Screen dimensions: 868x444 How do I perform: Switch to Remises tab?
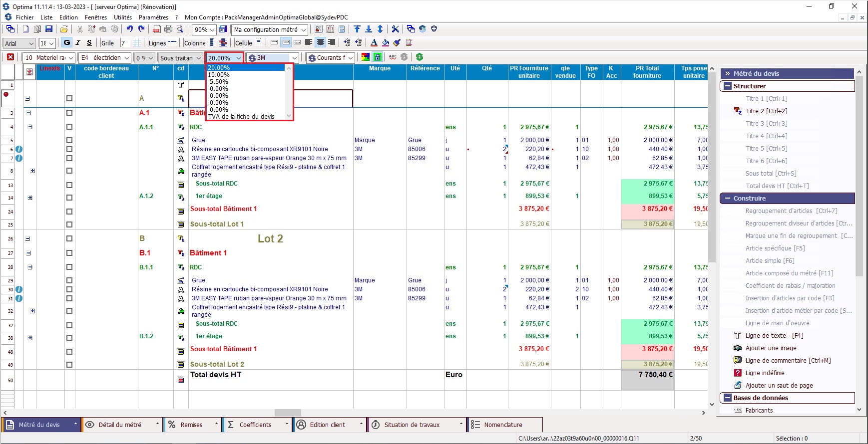193,425
